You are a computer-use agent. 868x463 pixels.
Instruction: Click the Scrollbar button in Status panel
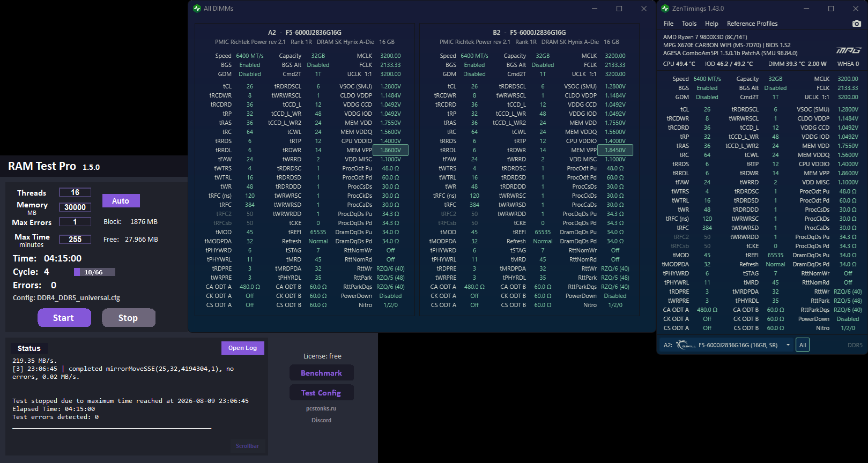click(x=247, y=446)
